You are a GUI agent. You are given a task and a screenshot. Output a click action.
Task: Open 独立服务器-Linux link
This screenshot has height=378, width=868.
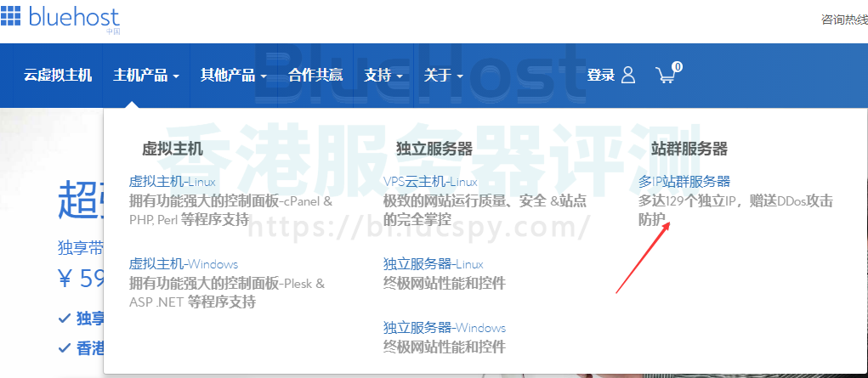point(433,264)
